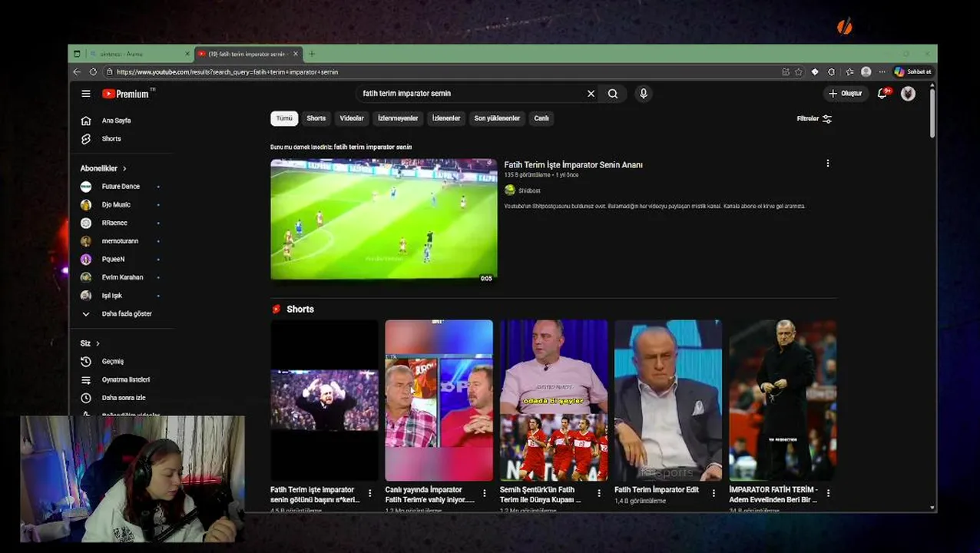The width and height of the screenshot is (980, 553).
Task: Click the browser address bar URL
Action: [227, 72]
